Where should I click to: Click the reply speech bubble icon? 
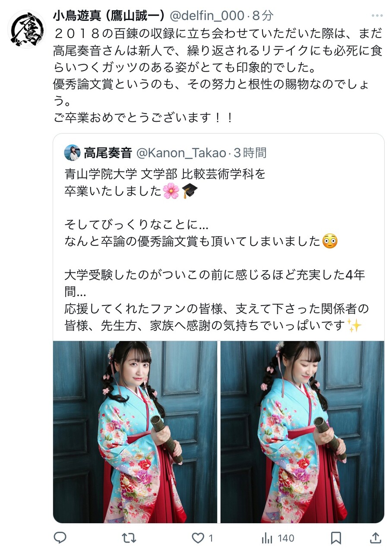[x=60, y=538]
